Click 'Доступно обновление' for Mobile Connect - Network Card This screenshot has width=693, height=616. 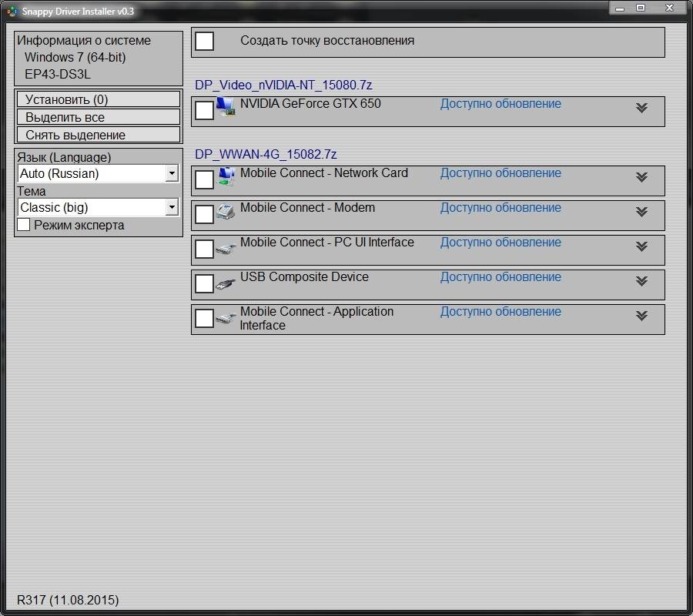(x=500, y=172)
